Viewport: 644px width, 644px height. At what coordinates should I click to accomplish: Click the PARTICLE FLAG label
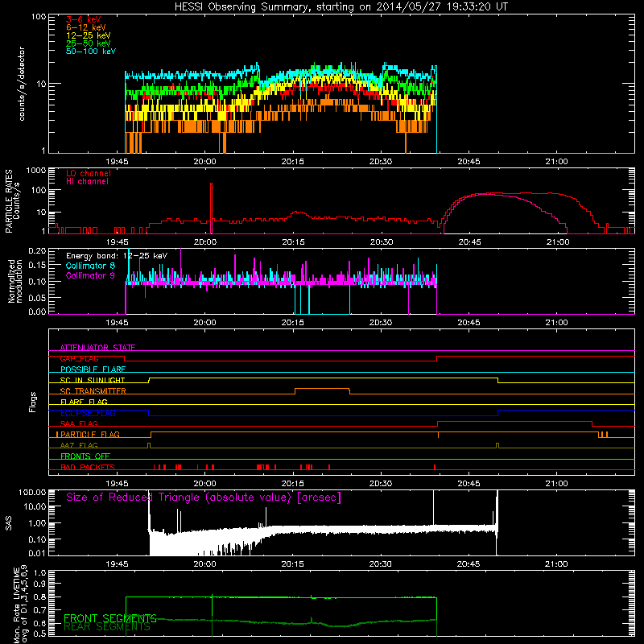tap(90, 435)
